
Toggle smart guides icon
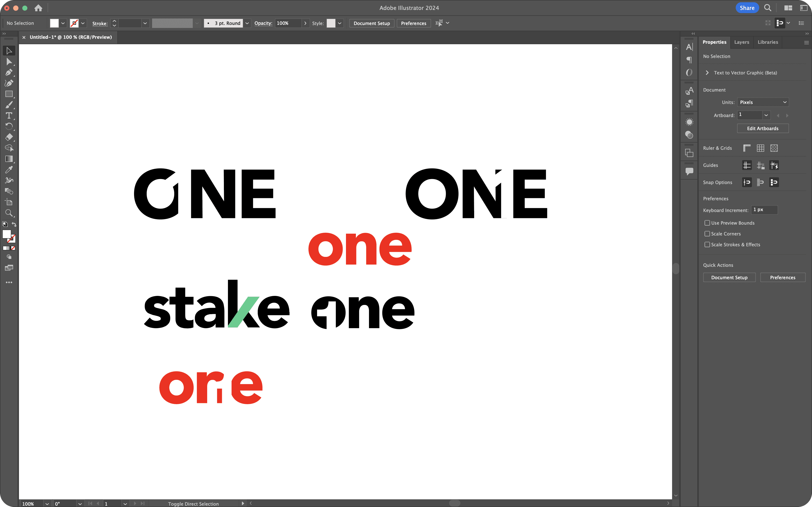coord(774,165)
